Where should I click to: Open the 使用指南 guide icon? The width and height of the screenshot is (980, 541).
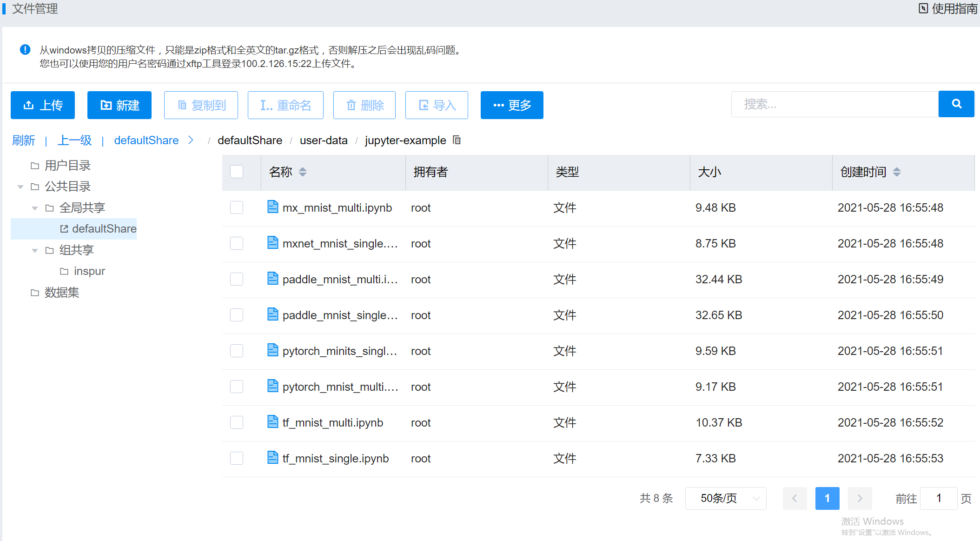click(x=923, y=8)
